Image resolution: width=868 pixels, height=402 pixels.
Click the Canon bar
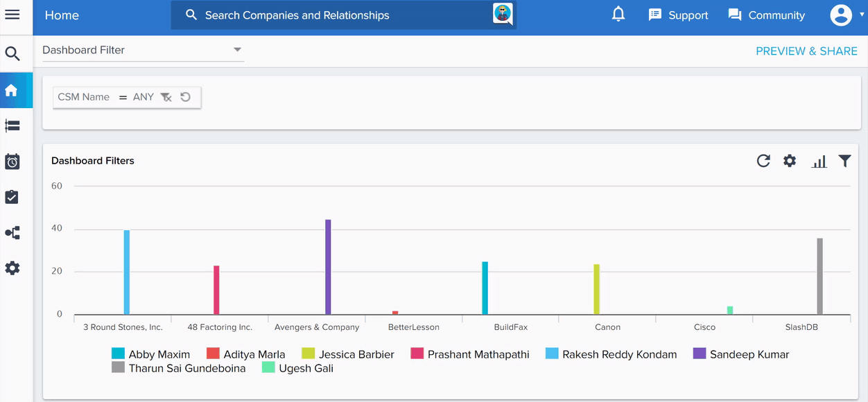[596, 290]
